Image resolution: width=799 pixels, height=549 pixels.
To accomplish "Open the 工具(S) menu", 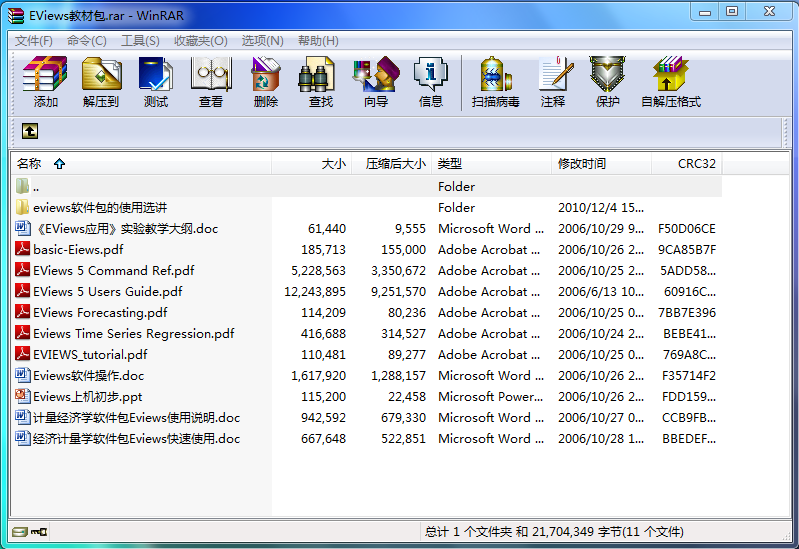I will pos(140,41).
